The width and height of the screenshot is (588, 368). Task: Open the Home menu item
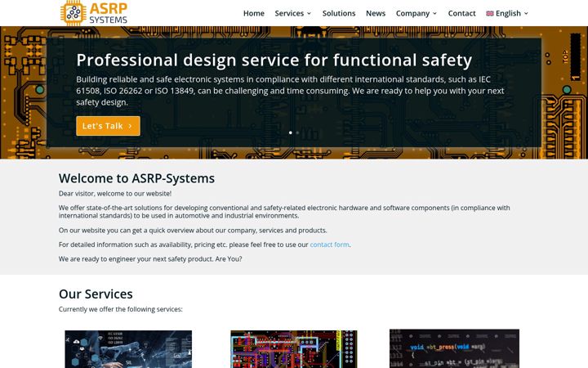254,14
